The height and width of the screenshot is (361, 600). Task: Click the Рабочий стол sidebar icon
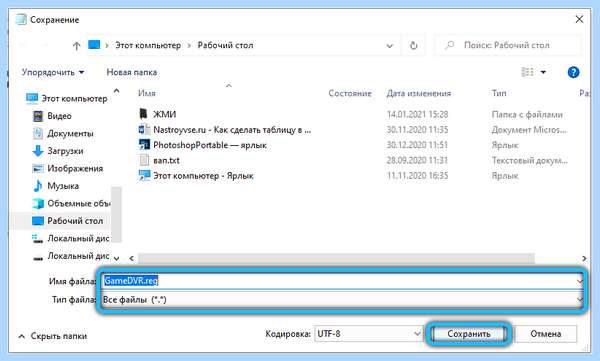(38, 221)
